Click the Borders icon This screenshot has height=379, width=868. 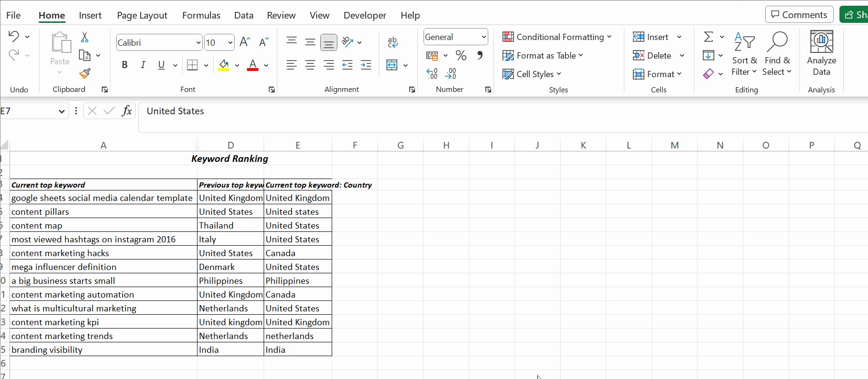coord(192,65)
